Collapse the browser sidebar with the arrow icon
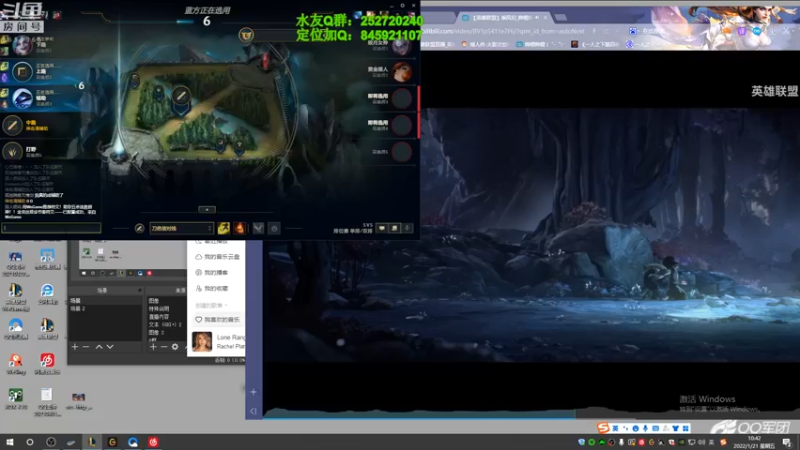Image resolution: width=800 pixels, height=450 pixels. pos(254,411)
